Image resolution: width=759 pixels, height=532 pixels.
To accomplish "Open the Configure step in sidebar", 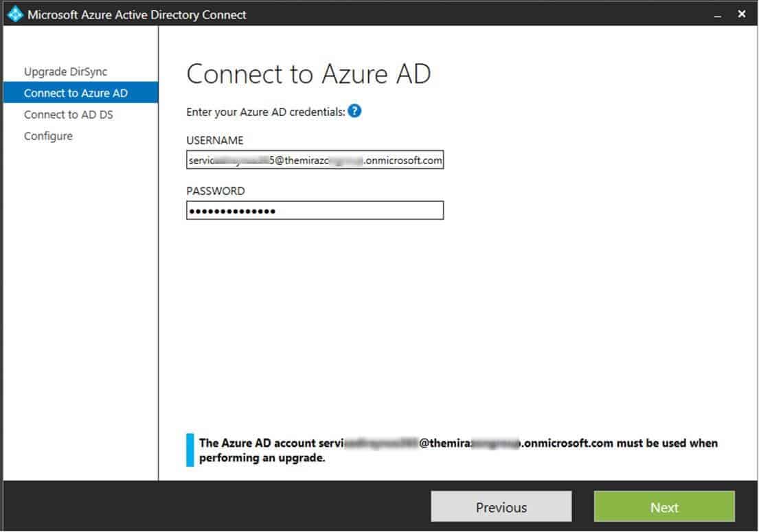I will click(x=48, y=136).
